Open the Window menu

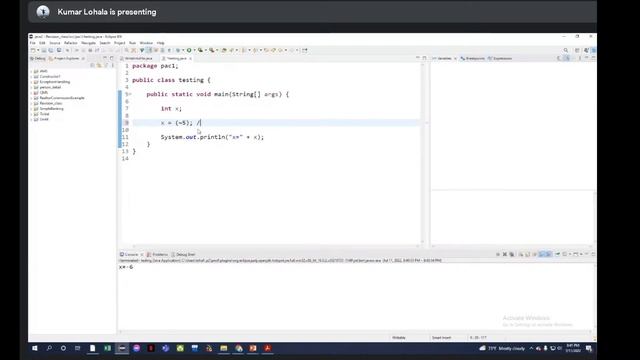tap(146, 43)
